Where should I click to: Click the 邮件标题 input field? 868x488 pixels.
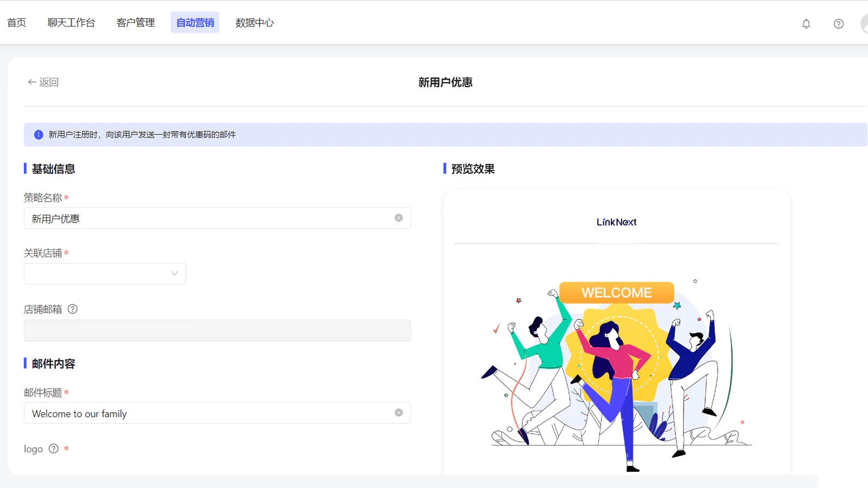click(x=206, y=413)
